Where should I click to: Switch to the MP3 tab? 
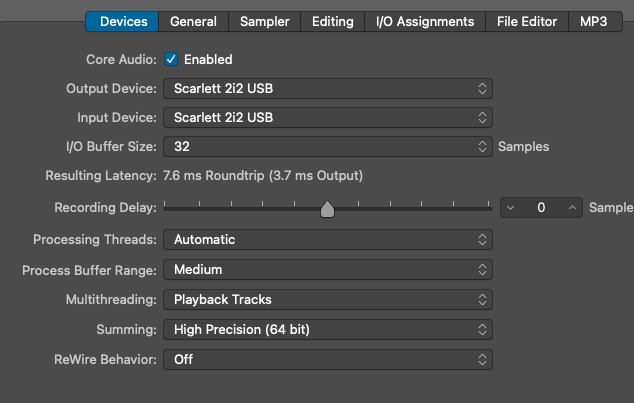click(x=594, y=21)
